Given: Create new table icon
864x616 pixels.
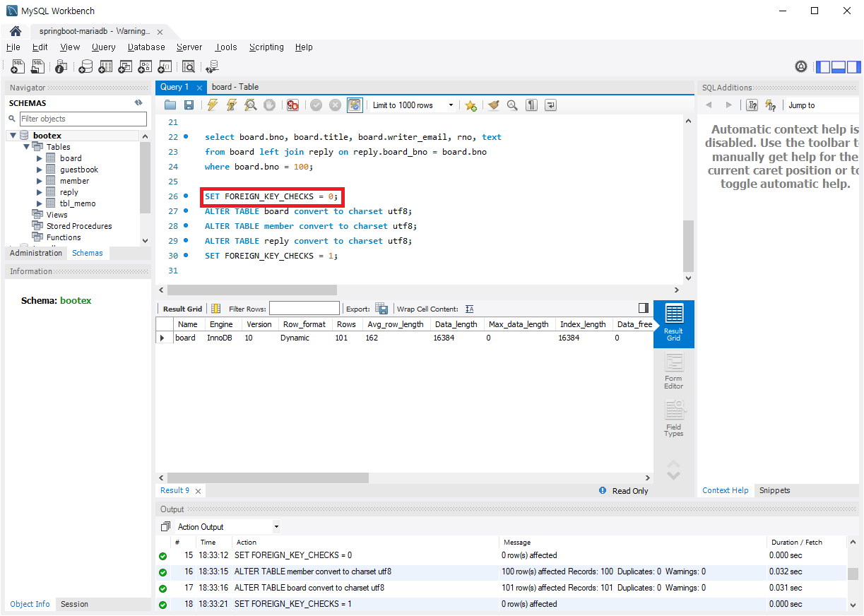Looking at the screenshot, I should coord(105,66).
